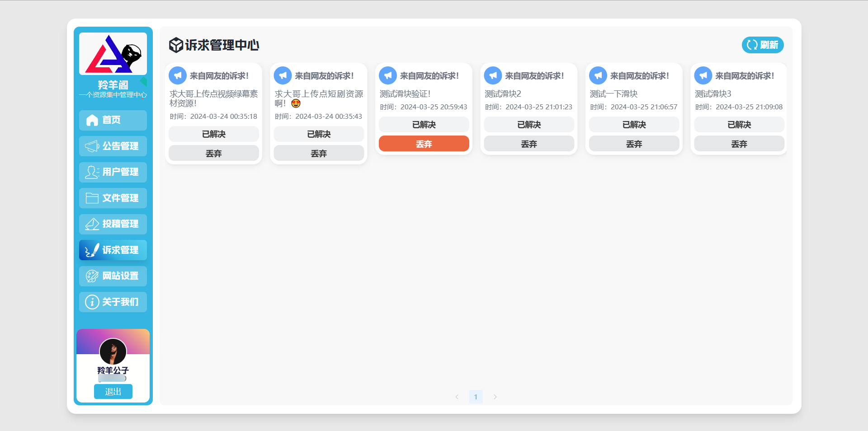Select page 1 in the pagination
Viewport: 868px width, 431px height.
point(476,397)
